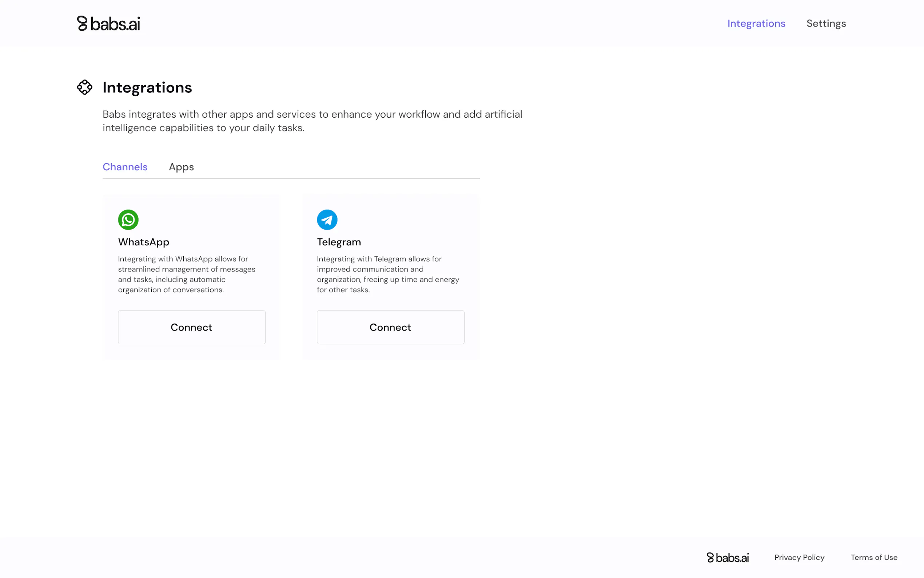The image size is (924, 578).
Task: Click the Integrations page heading text
Action: pyautogui.click(x=147, y=88)
